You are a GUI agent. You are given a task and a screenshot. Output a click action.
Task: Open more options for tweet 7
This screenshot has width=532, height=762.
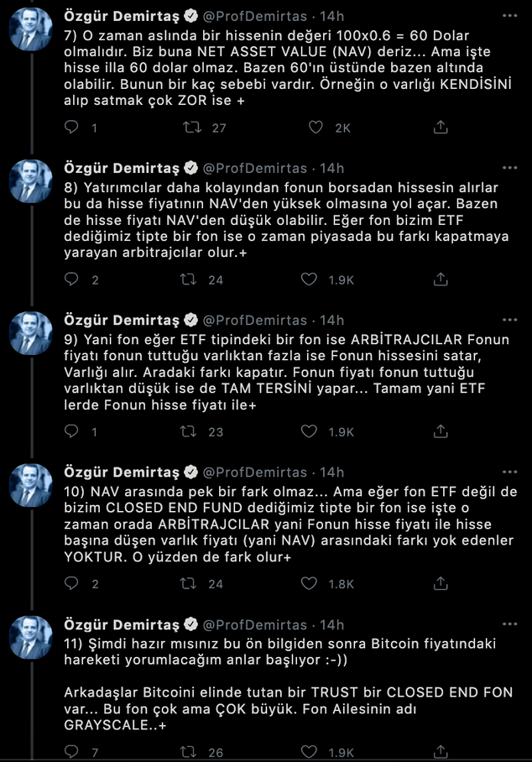pos(509,16)
